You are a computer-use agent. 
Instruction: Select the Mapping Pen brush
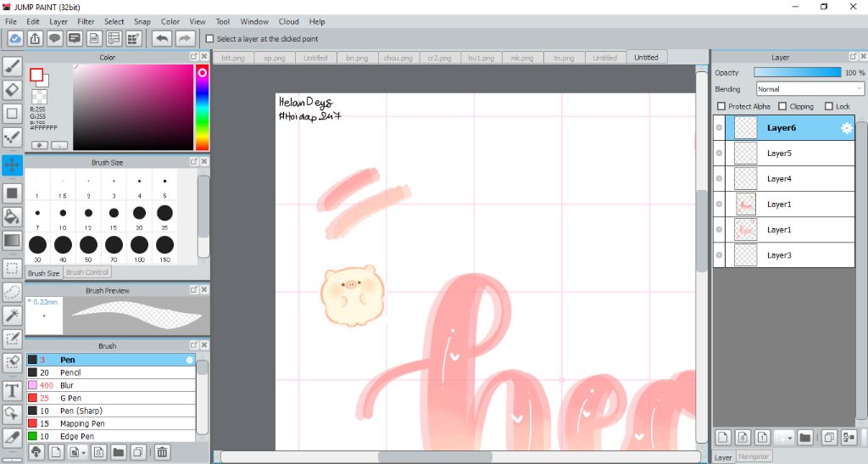coord(111,423)
